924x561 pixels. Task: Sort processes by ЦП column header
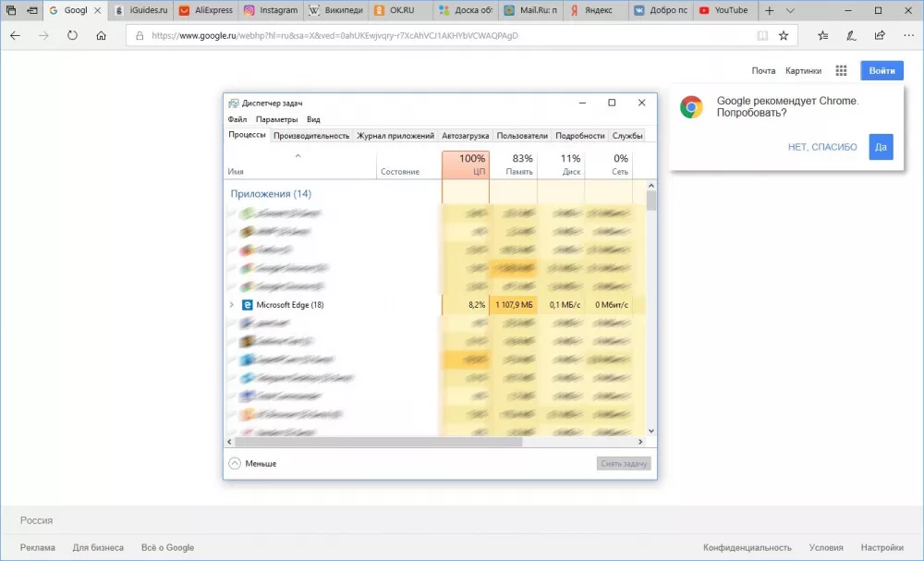coord(466,165)
